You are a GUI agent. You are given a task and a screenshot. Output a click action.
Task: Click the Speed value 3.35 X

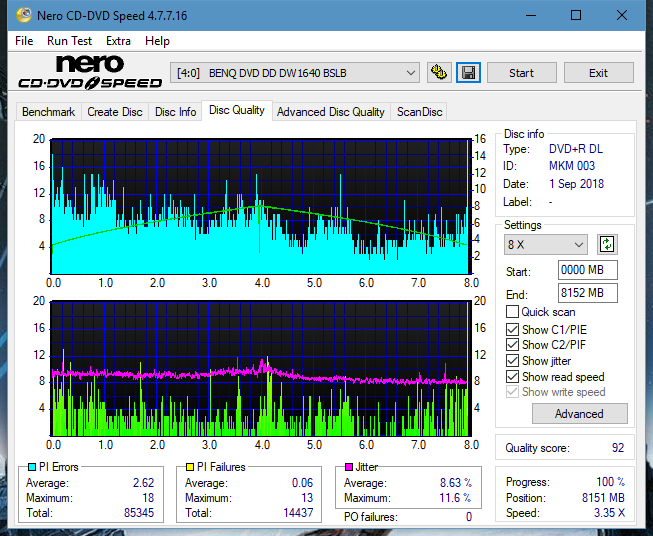tap(609, 513)
